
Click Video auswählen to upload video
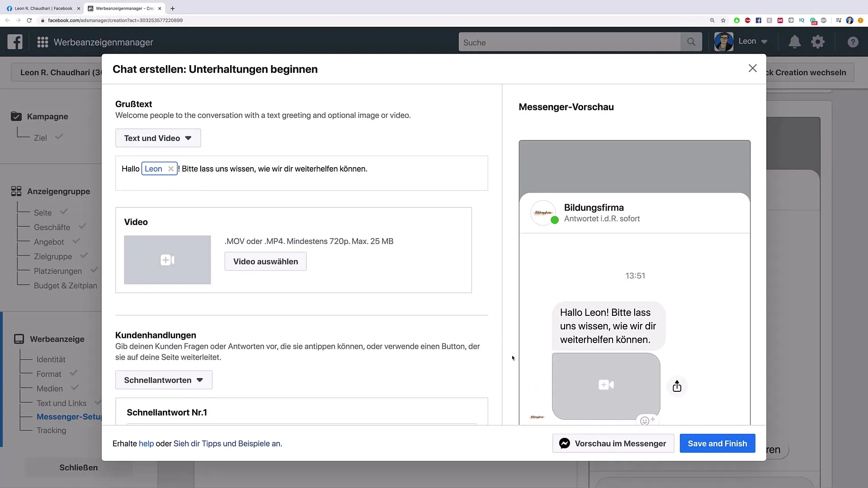pyautogui.click(x=265, y=261)
